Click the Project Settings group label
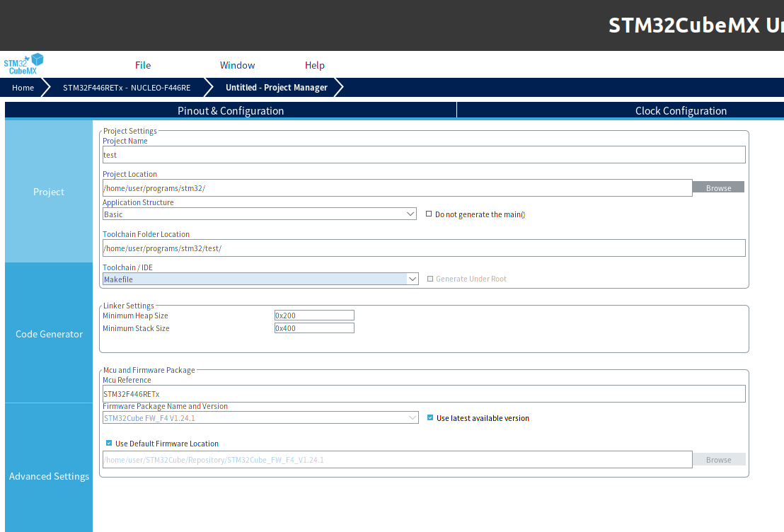Image resolution: width=784 pixels, height=532 pixels. 130,131
